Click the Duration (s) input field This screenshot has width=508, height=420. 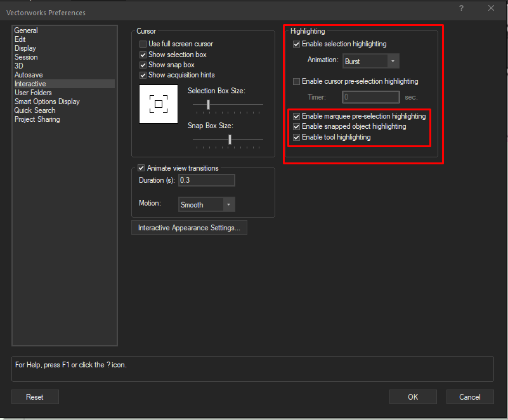(206, 180)
